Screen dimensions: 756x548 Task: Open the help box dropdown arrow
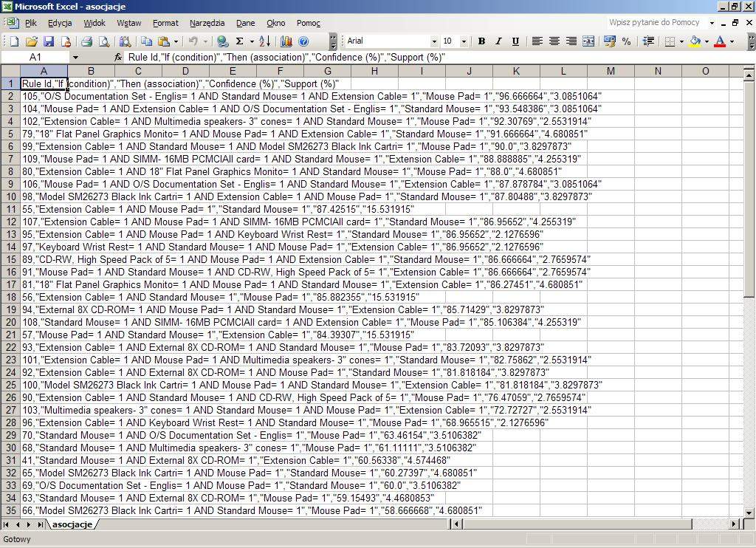[712, 23]
